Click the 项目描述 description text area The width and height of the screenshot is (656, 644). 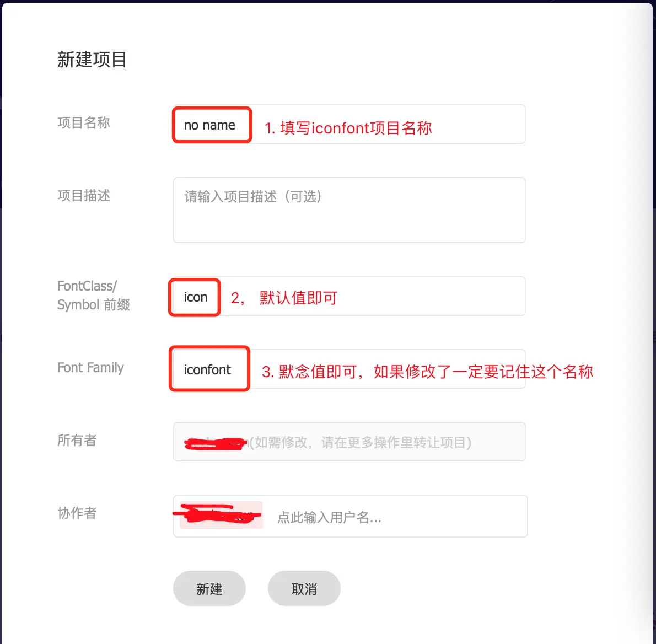[x=349, y=210]
